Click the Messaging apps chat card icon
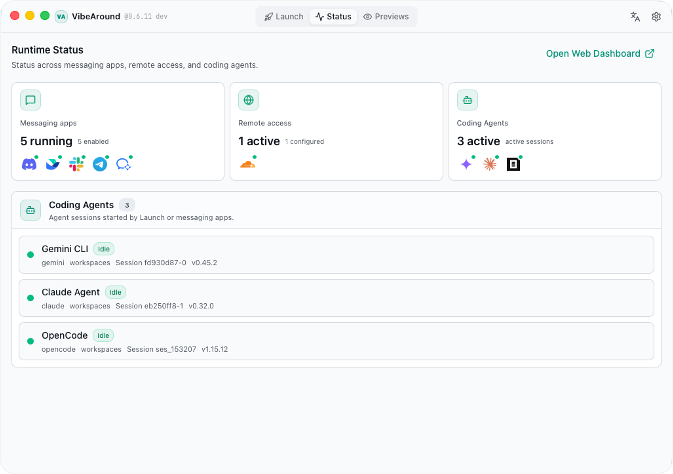This screenshot has width=673, height=474. pyautogui.click(x=30, y=100)
